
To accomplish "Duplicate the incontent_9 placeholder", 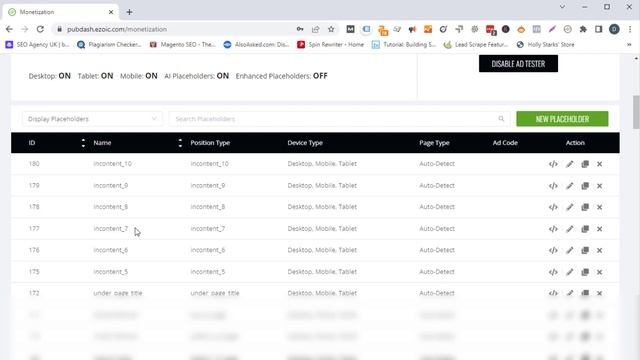I will 585,186.
